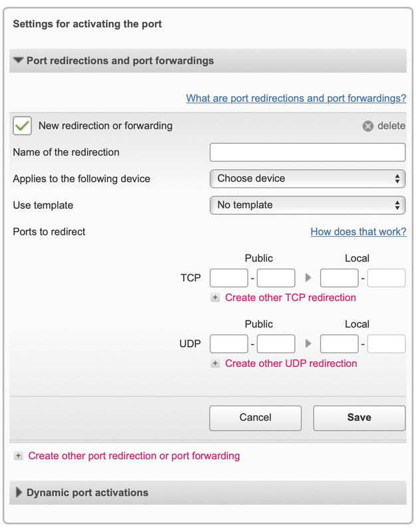Viewport: 416px width, 532px height.
Task: Uncheck New redirection or forwarding checkbox
Action: tap(23, 126)
